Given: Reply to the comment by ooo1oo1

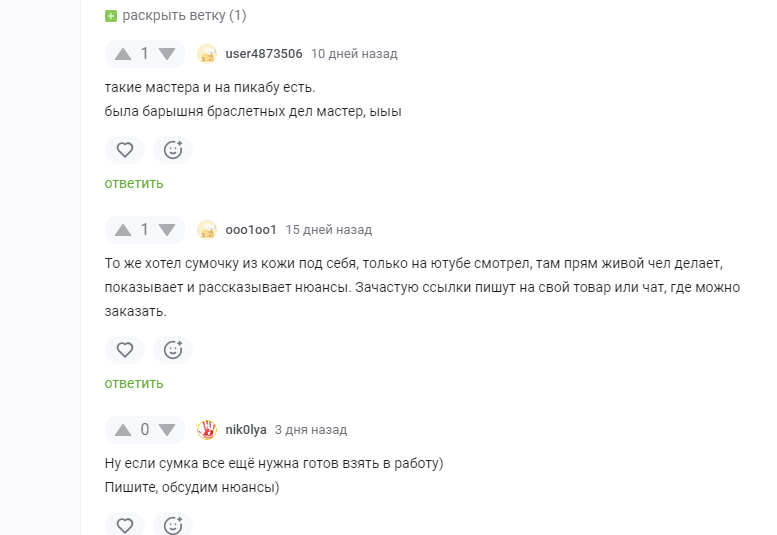Looking at the screenshot, I should [134, 383].
